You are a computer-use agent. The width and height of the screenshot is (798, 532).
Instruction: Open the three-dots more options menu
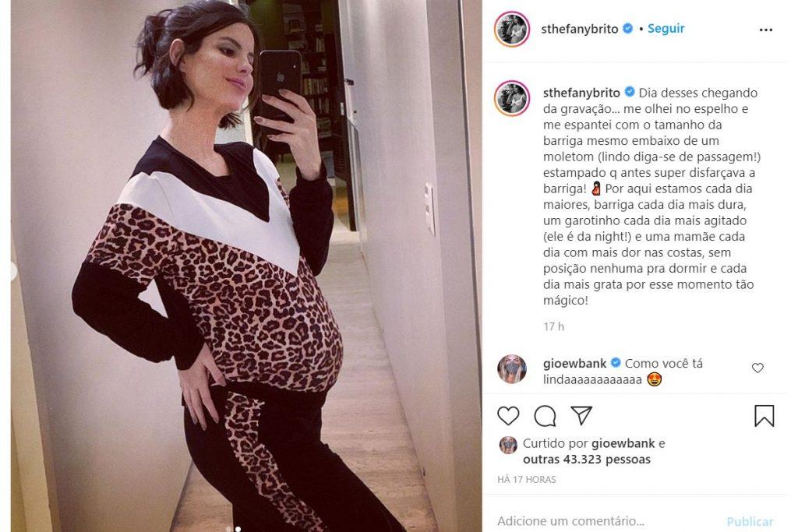(765, 30)
